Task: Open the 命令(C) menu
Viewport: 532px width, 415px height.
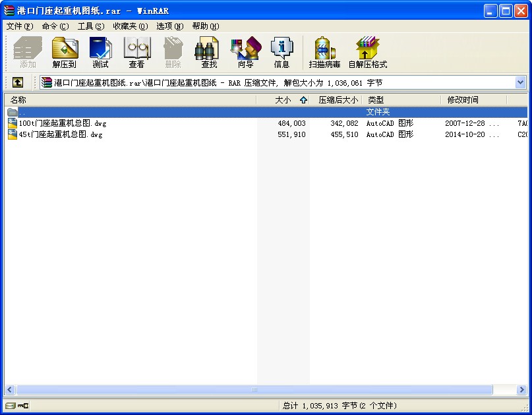Action: point(55,26)
